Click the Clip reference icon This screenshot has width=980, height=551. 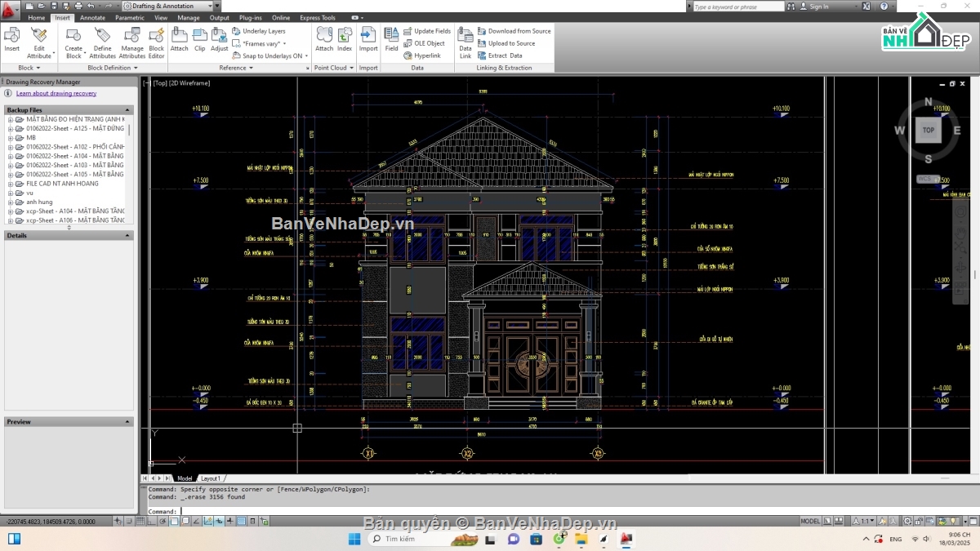[199, 38]
